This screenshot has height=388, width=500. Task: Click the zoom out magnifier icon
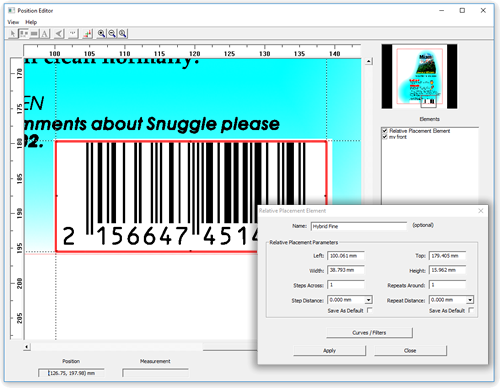point(112,33)
